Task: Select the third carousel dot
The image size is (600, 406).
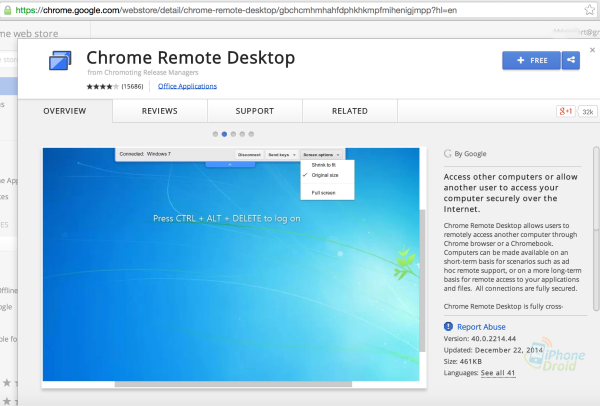Action: (233, 134)
